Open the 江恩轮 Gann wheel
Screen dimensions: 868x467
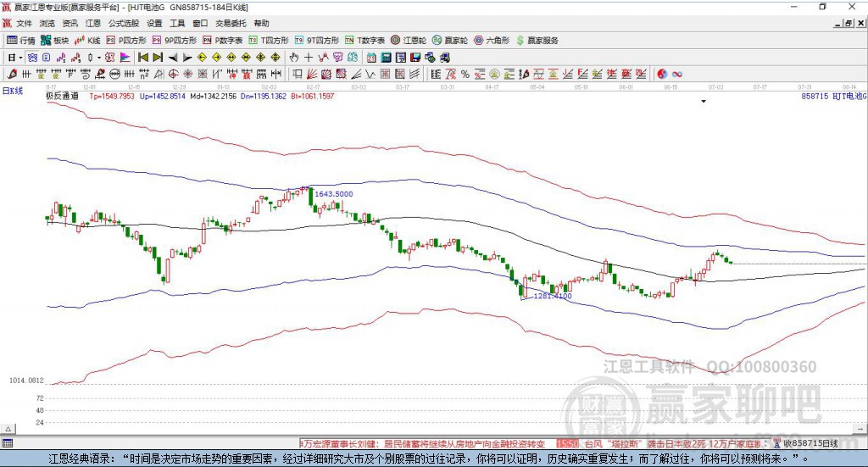pos(408,41)
